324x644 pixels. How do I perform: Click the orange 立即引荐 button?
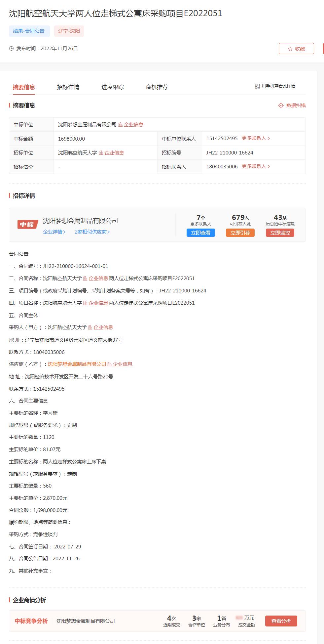tap(240, 233)
